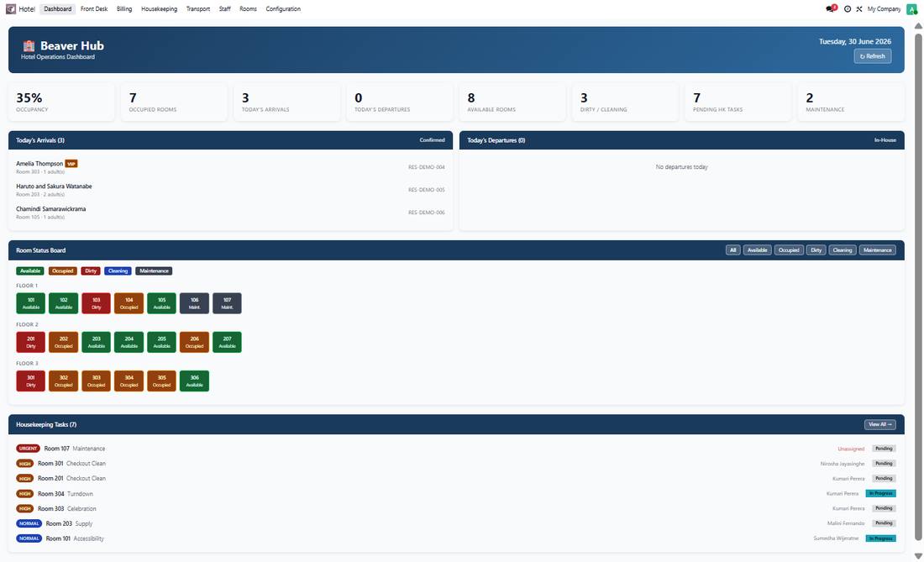Select room 207 tile

point(227,342)
